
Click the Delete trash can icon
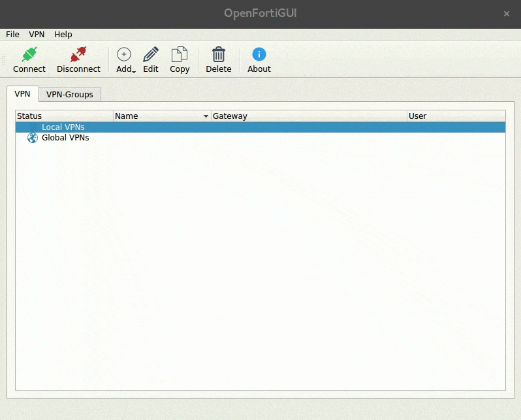click(219, 54)
